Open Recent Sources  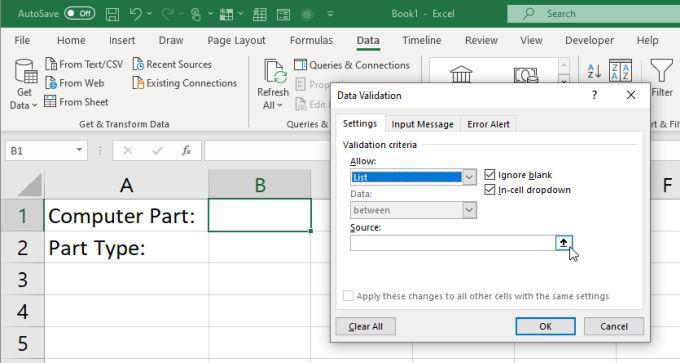point(172,64)
